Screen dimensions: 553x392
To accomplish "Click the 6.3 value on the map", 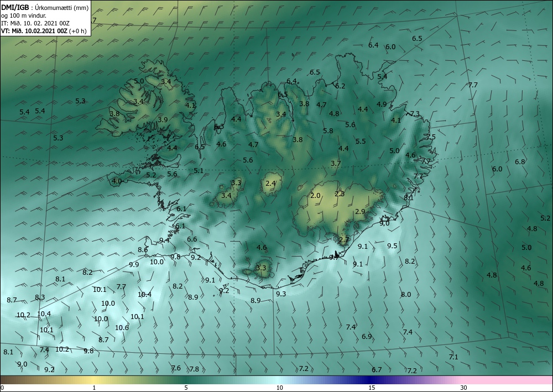I will tap(219, 126).
